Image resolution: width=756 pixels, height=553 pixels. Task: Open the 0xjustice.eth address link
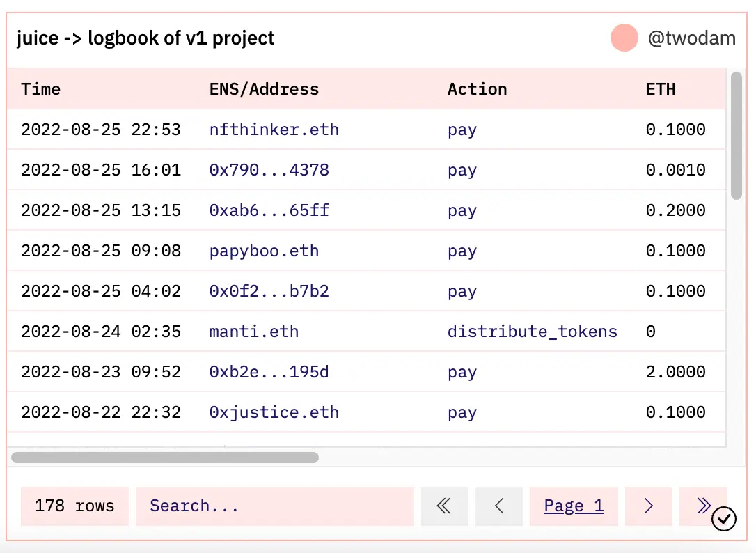[274, 412]
